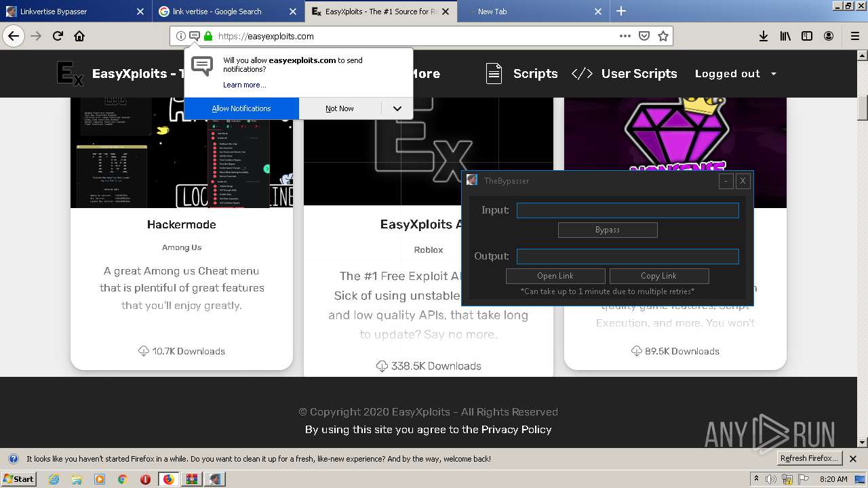The image size is (868, 488).
Task: Save page to Pocket
Action: [x=644, y=36]
